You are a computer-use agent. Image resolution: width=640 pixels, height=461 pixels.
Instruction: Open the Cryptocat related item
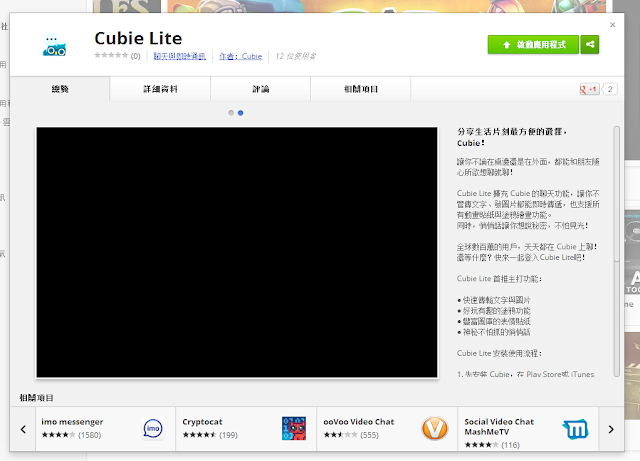click(246, 429)
